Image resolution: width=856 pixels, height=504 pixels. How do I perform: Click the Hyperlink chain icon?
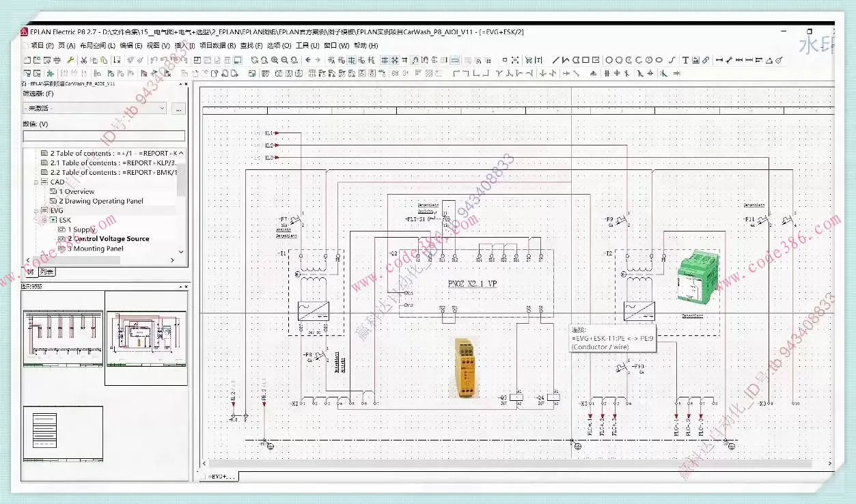(x=706, y=60)
